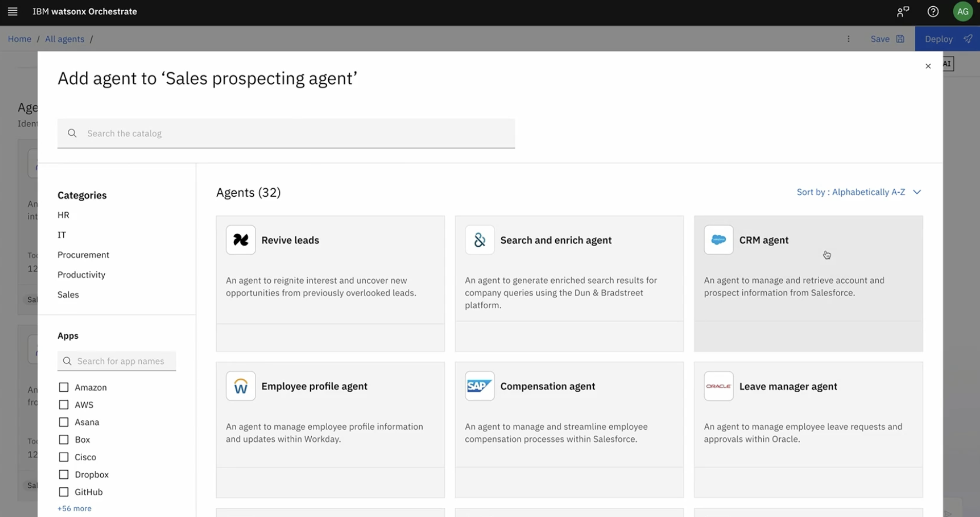Open the AG user avatar menu
This screenshot has height=517, width=980.
[x=963, y=11]
